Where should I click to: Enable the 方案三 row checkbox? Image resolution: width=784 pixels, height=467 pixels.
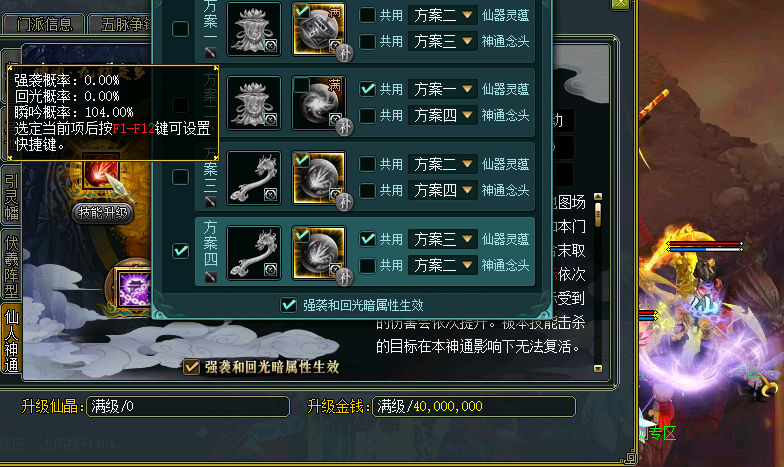180,176
